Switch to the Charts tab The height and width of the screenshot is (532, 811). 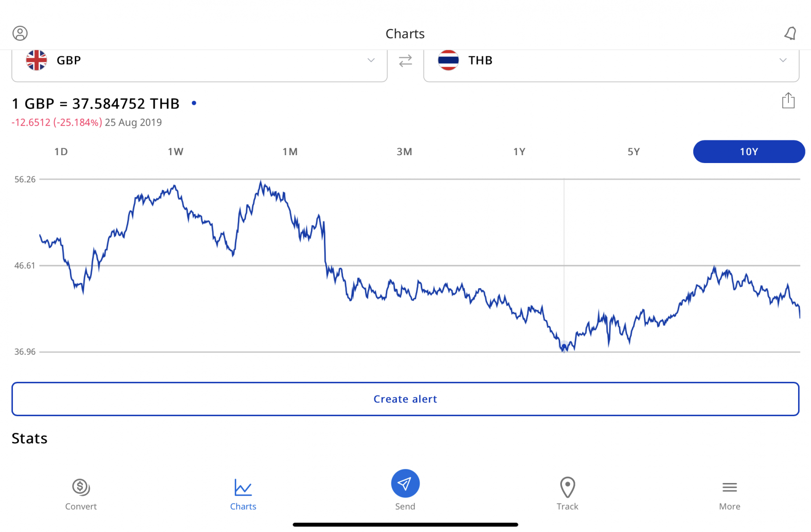click(243, 493)
